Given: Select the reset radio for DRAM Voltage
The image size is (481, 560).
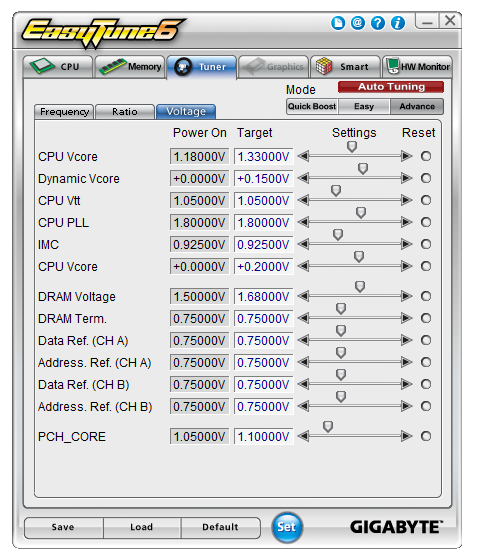Looking at the screenshot, I should (x=426, y=296).
